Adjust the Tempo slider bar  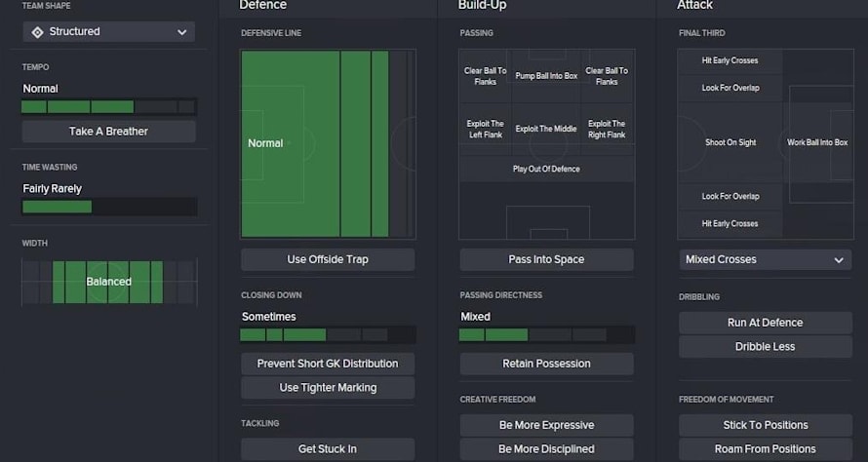tap(109, 106)
